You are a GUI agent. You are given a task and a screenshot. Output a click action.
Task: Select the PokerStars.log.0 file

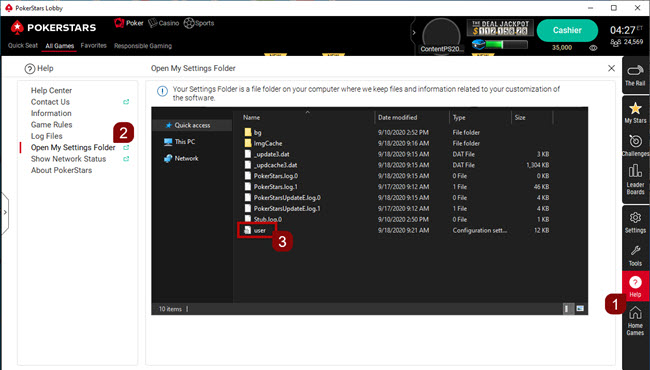[x=271, y=176]
